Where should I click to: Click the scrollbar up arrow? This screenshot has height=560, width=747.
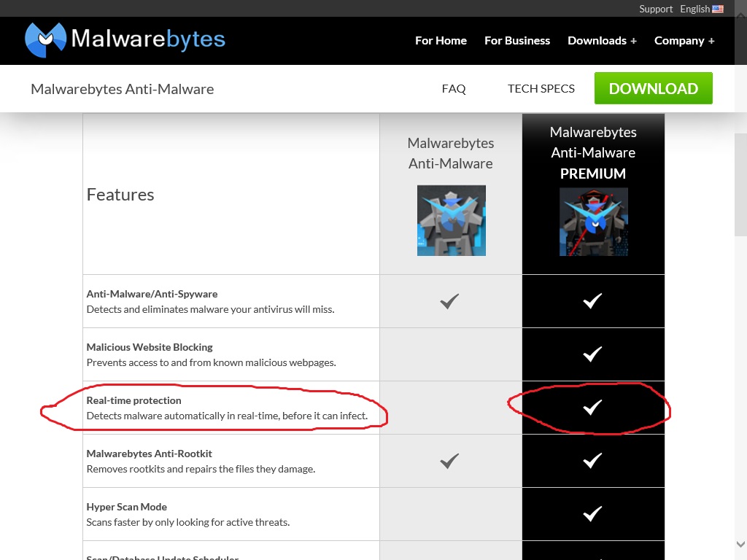point(741,16)
